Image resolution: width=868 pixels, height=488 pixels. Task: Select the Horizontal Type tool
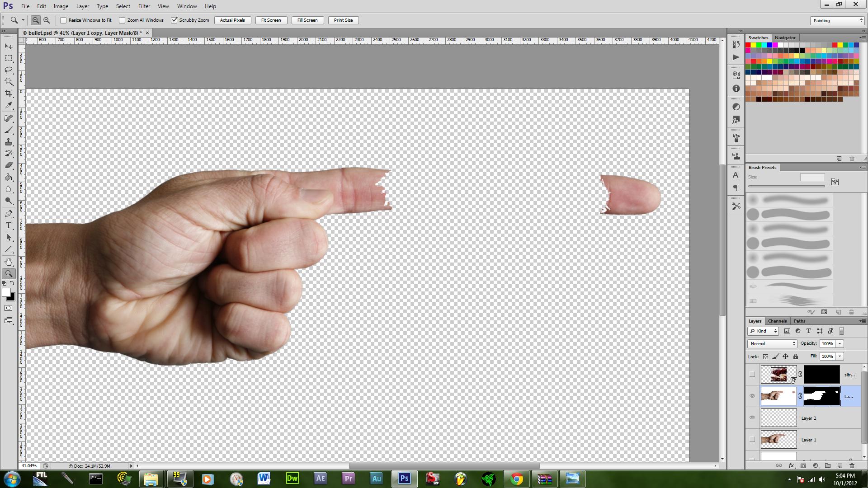coord(9,225)
